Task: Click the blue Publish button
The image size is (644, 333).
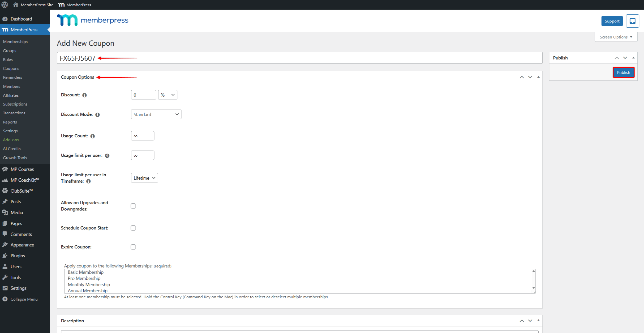Action: tap(623, 72)
